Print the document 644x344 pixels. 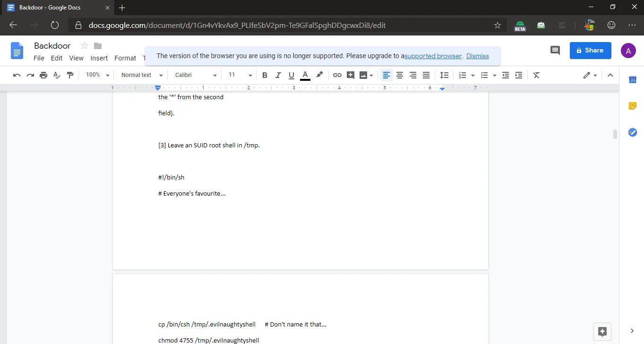click(43, 75)
